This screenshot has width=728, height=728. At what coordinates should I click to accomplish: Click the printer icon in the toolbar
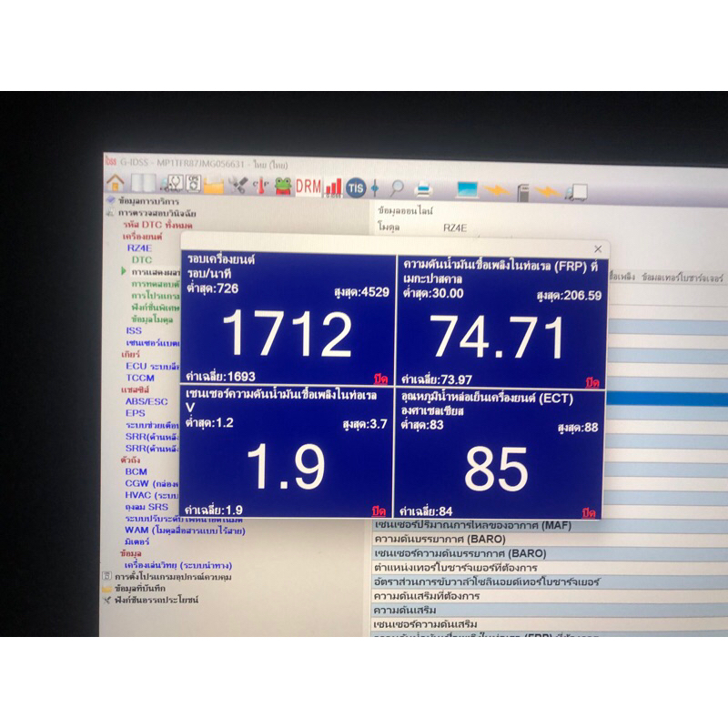[423, 189]
